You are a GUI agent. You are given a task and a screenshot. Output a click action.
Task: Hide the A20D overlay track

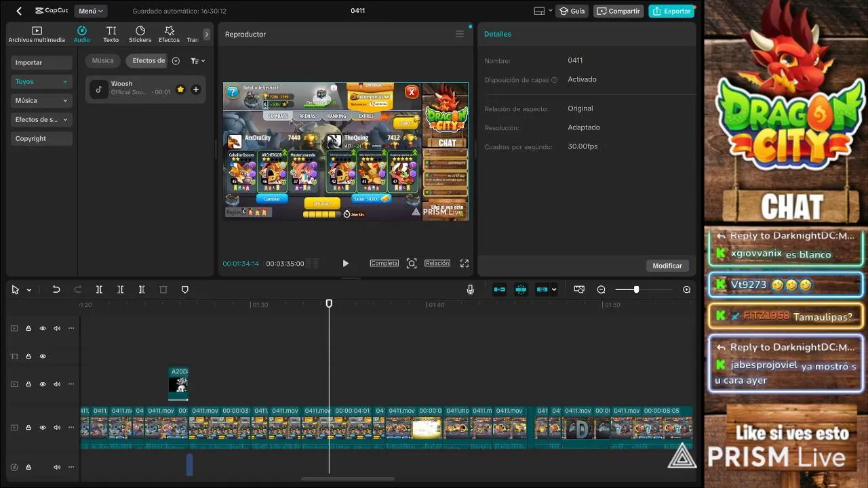(x=43, y=384)
